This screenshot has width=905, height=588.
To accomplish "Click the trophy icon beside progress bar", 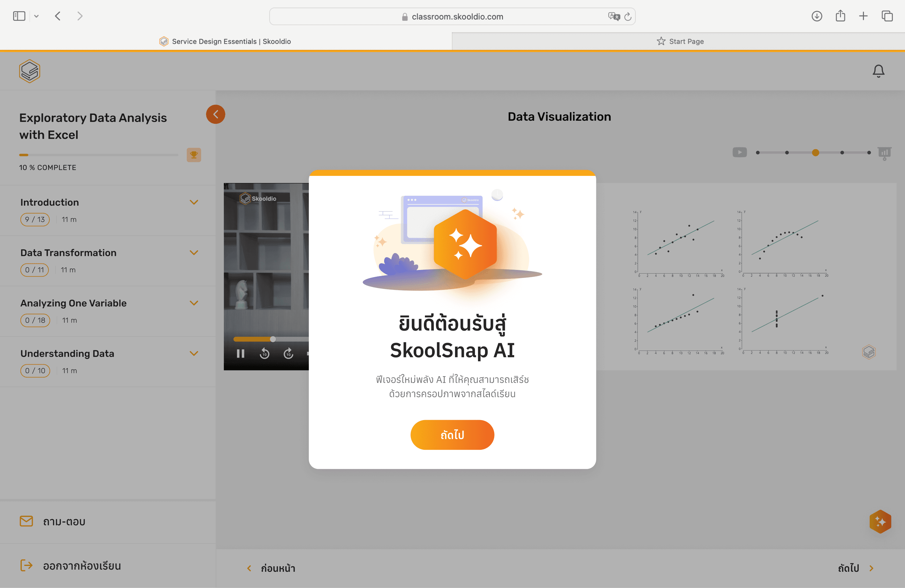I will (193, 155).
